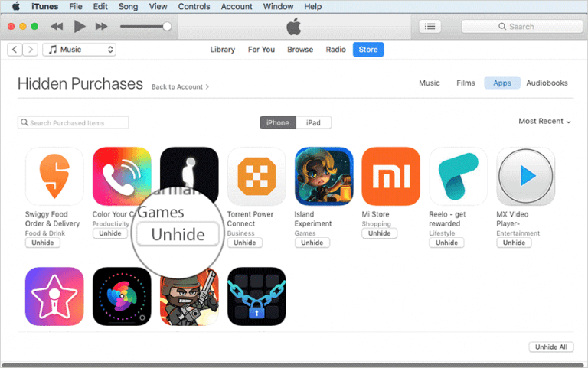This screenshot has height=368, width=588.
Task: Open the Torrent Power Connect icon
Action: coord(256,176)
